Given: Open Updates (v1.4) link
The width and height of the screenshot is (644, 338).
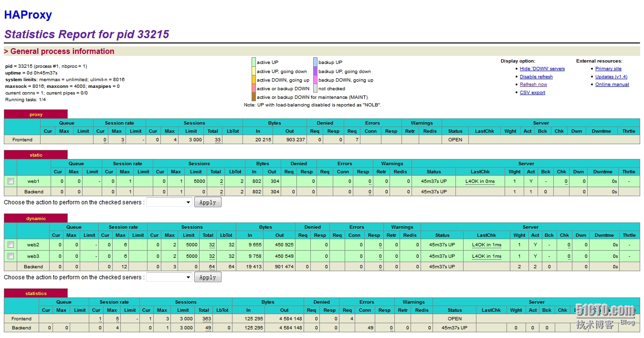Looking at the screenshot, I should click(611, 77).
